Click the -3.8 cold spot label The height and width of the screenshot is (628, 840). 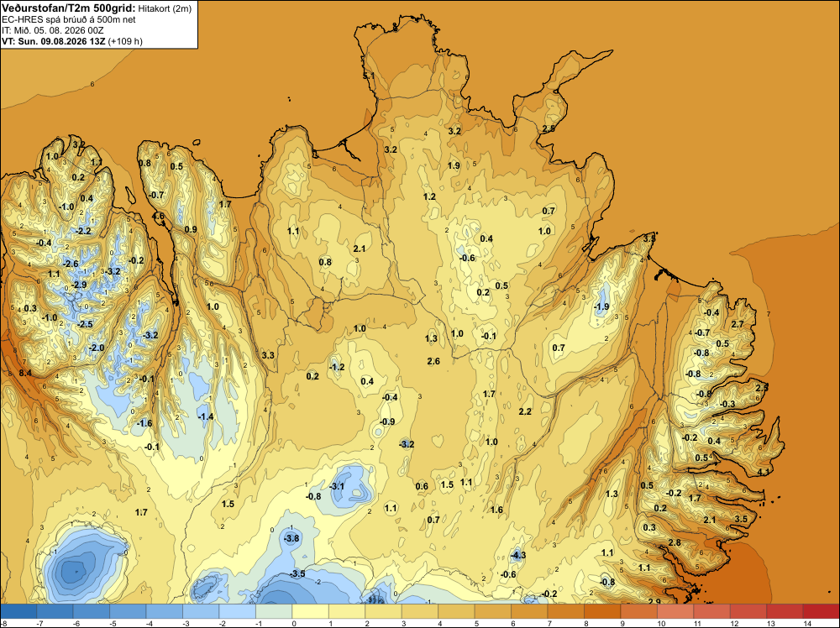[291, 538]
